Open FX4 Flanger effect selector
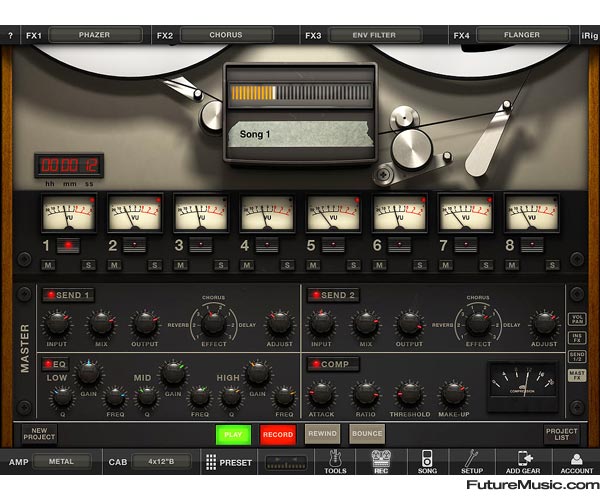600x500 pixels. click(x=523, y=35)
